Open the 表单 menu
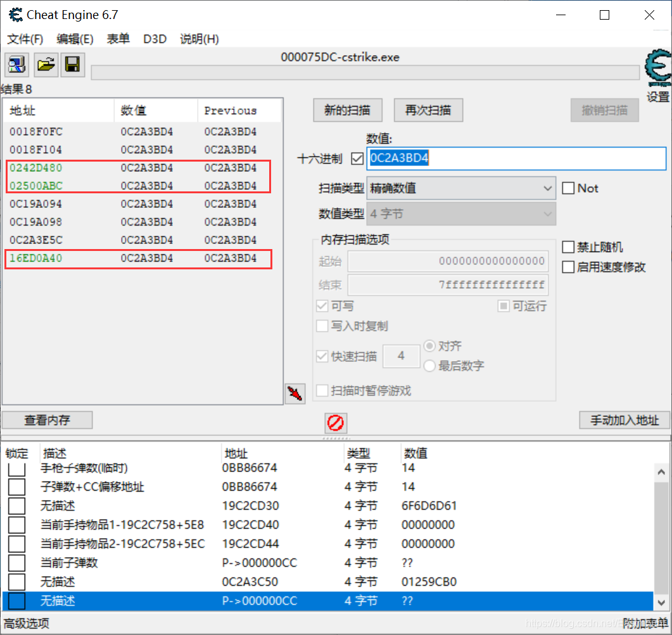 click(118, 39)
